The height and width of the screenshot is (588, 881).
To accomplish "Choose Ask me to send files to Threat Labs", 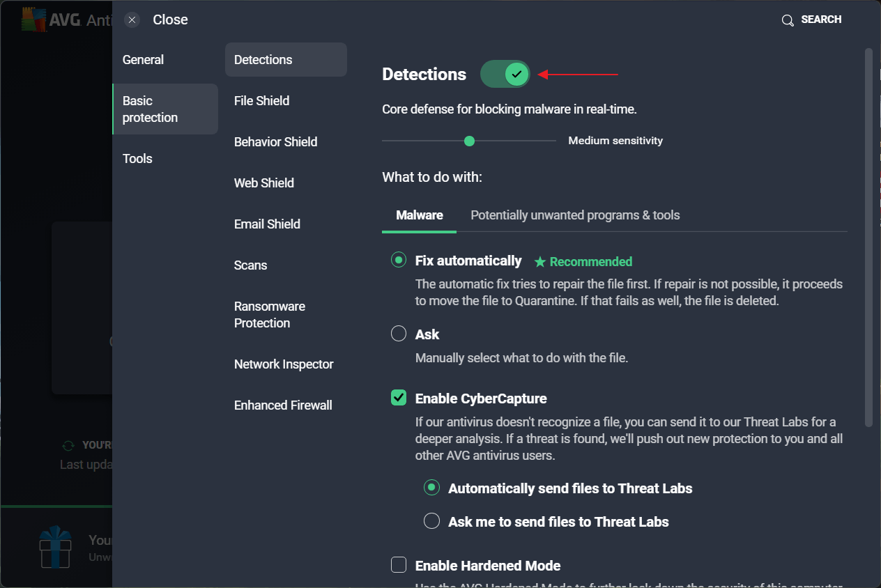I will point(432,521).
